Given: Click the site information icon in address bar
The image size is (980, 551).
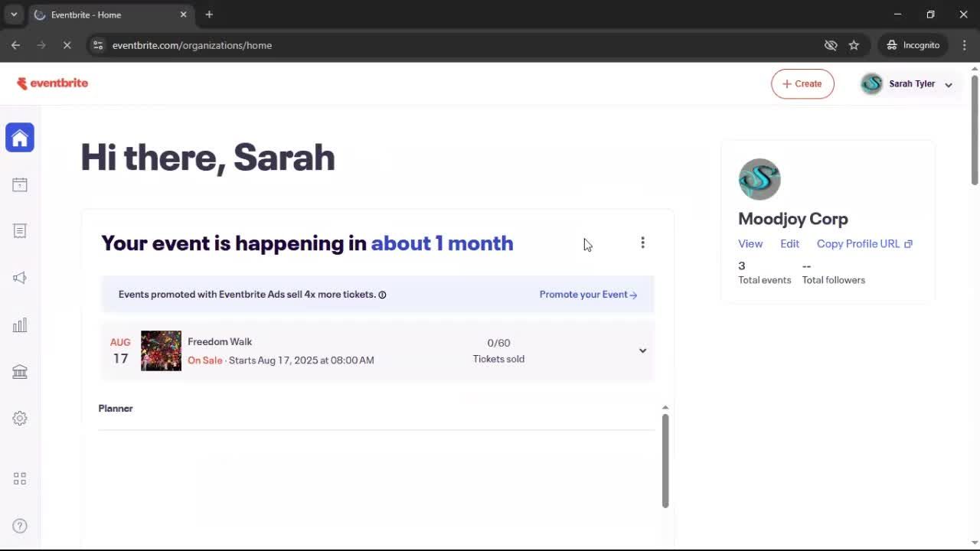Looking at the screenshot, I should (98, 45).
